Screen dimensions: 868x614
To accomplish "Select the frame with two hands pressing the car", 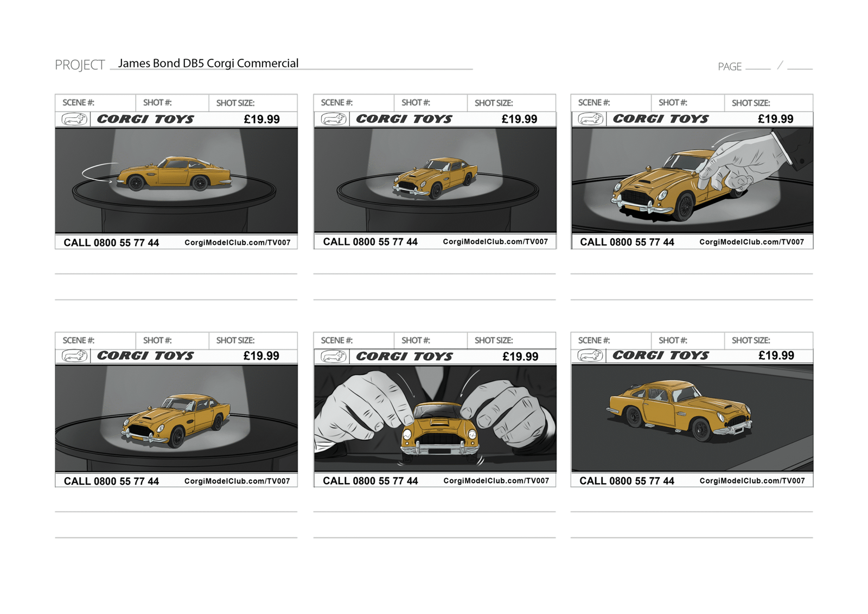I will tap(435, 418).
